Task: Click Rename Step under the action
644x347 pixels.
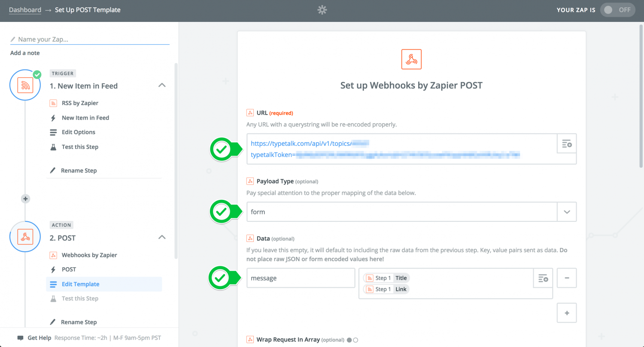Action: tap(79, 322)
